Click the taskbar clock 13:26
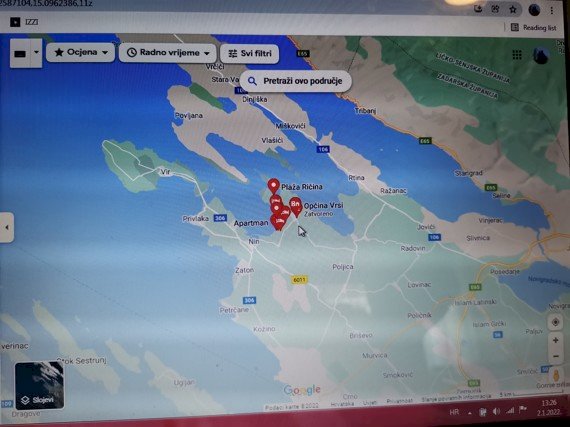This screenshot has width=570, height=427. [549, 403]
